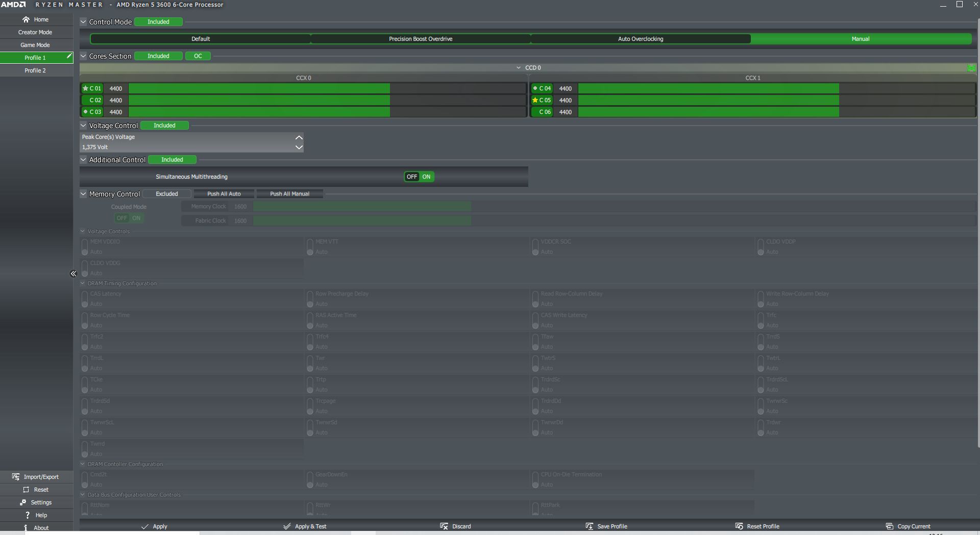Image resolution: width=980 pixels, height=535 pixels.
Task: Click C 03 frequency value field 4400
Action: point(116,112)
